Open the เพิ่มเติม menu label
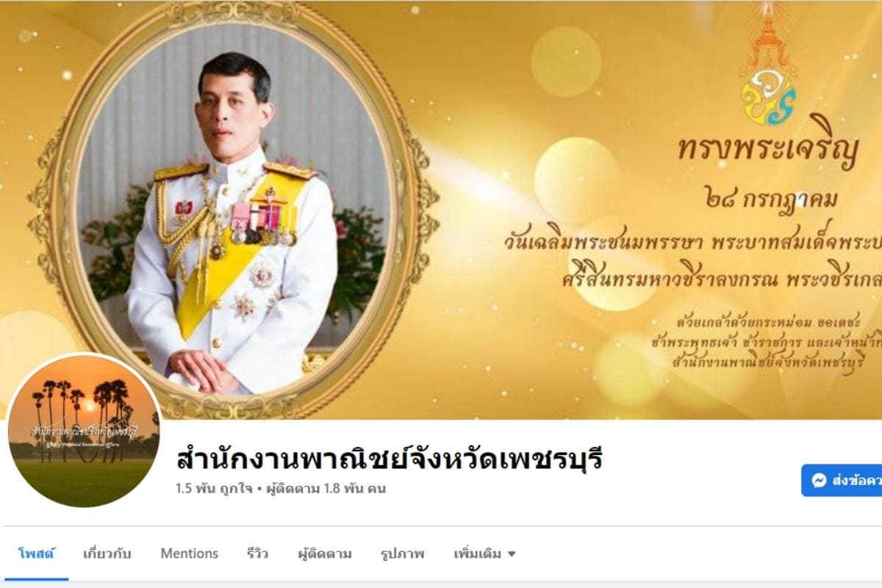The image size is (882, 588). click(x=477, y=553)
